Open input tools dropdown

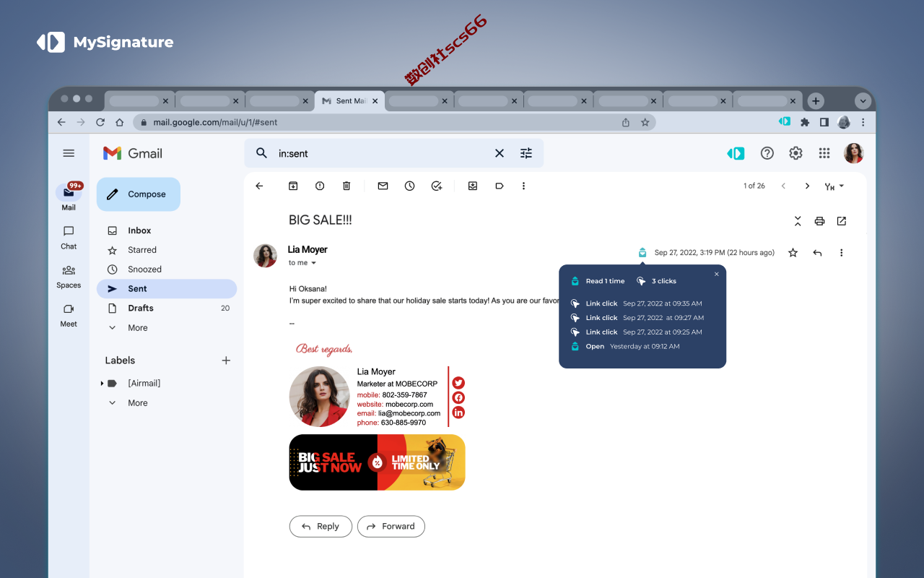(x=834, y=186)
